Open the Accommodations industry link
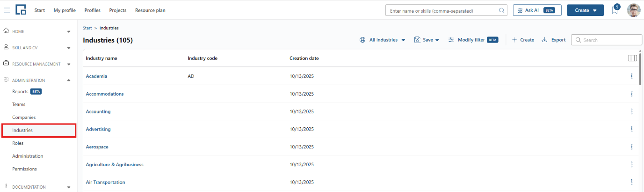This screenshot has width=644, height=192. coord(105,94)
